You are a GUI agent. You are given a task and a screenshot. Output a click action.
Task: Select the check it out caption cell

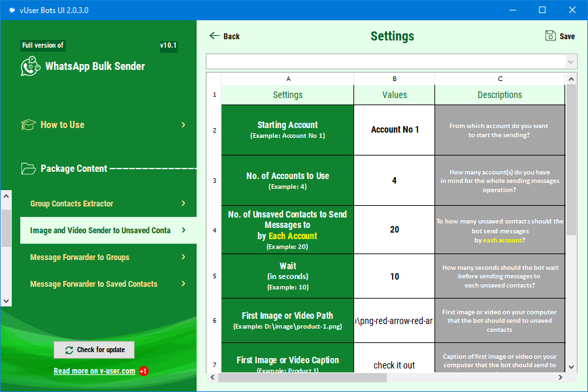pos(395,357)
